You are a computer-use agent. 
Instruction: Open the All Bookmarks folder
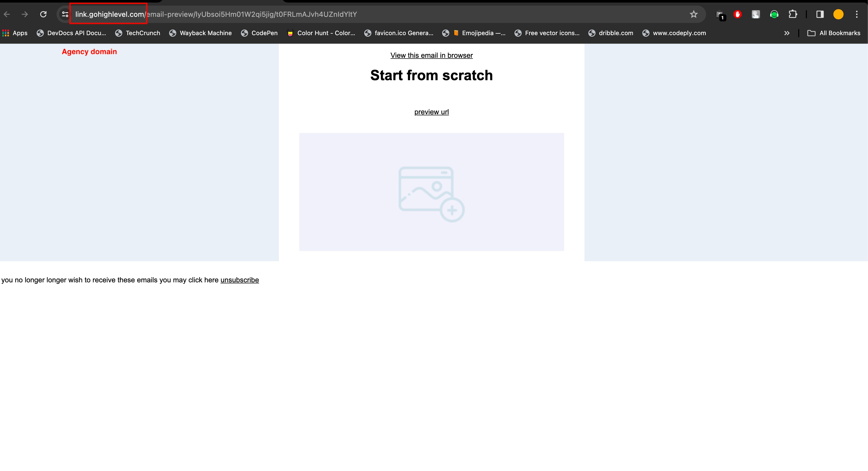834,33
